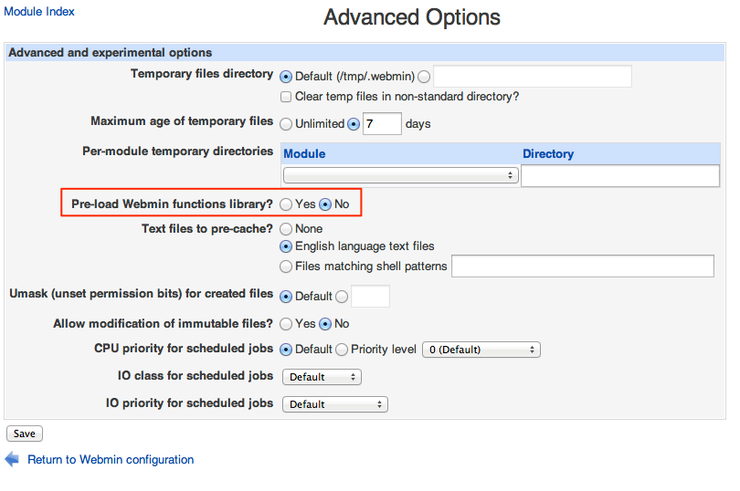Click the IO priority for scheduled jobs label
Viewport: 740px width, 491px height.
click(189, 403)
